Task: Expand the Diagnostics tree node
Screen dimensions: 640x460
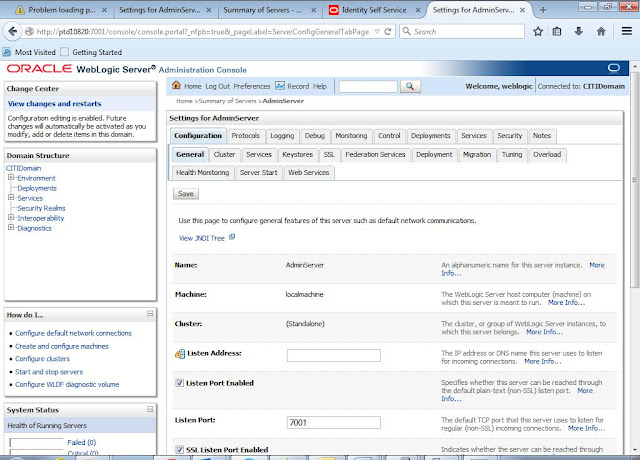Action: (11, 227)
